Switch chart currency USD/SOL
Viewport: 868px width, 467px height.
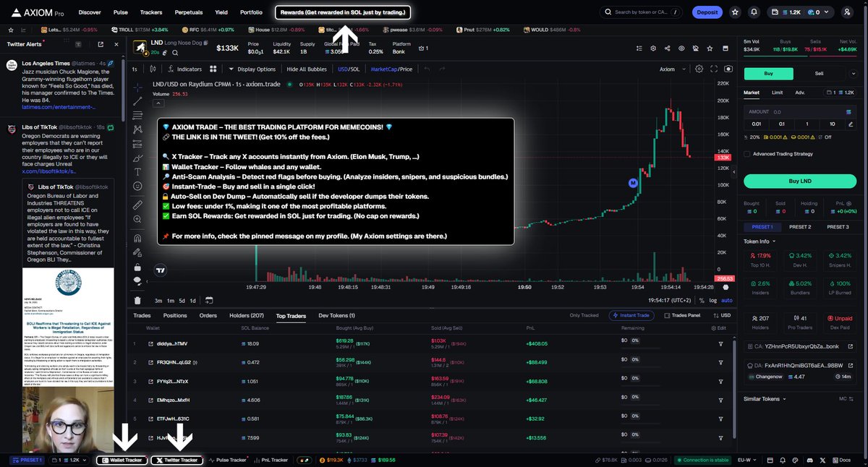348,69
